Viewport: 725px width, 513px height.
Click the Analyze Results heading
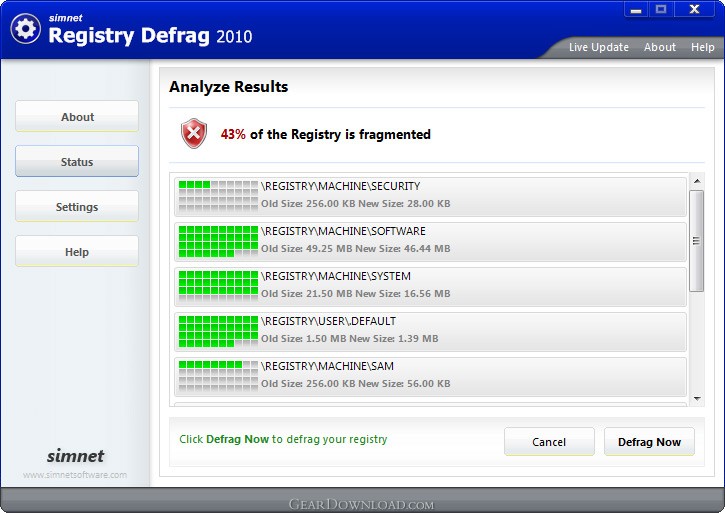[228, 87]
